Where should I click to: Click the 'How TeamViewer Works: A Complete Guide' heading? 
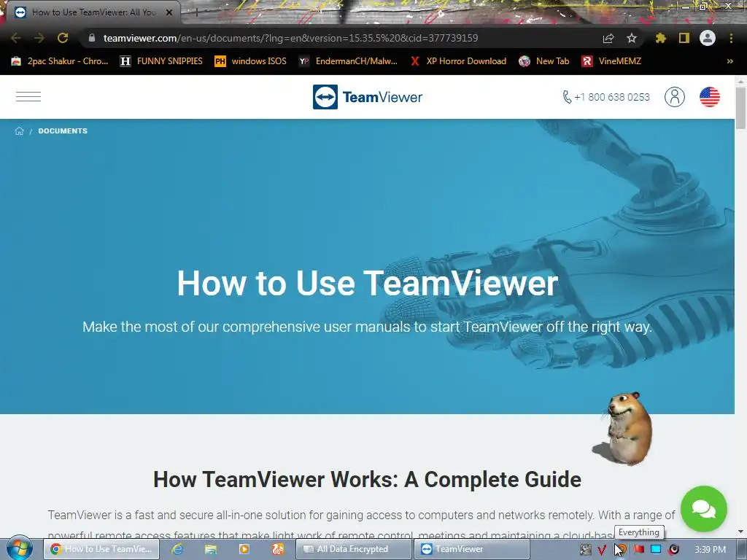pos(368,480)
